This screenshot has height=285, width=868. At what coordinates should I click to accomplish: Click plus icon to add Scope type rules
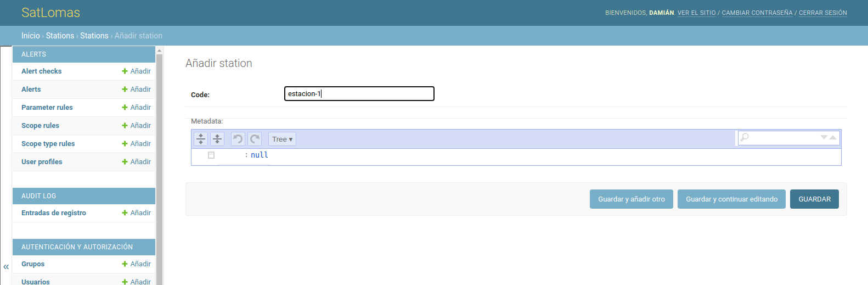tap(125, 144)
